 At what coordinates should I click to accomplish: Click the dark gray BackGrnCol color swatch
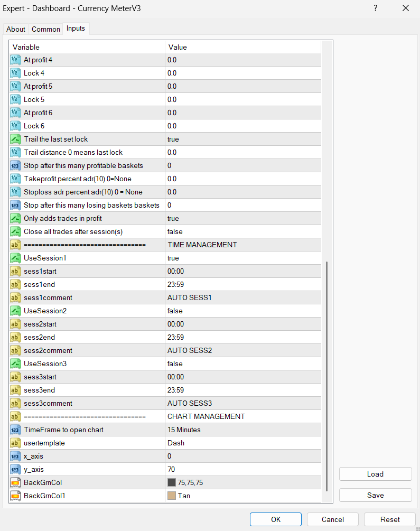click(172, 482)
